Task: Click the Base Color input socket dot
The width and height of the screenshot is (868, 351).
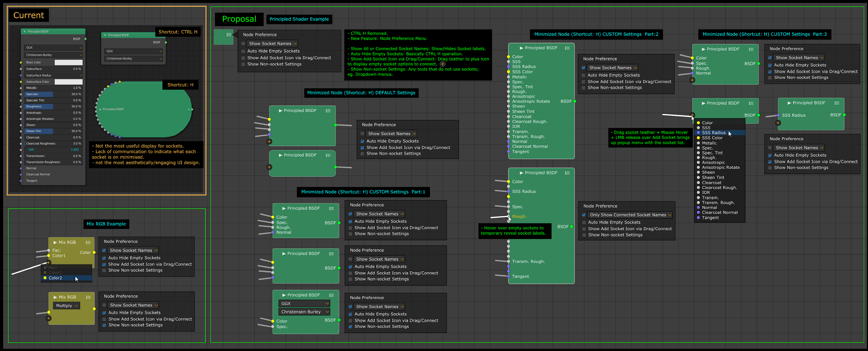Action: point(21,62)
